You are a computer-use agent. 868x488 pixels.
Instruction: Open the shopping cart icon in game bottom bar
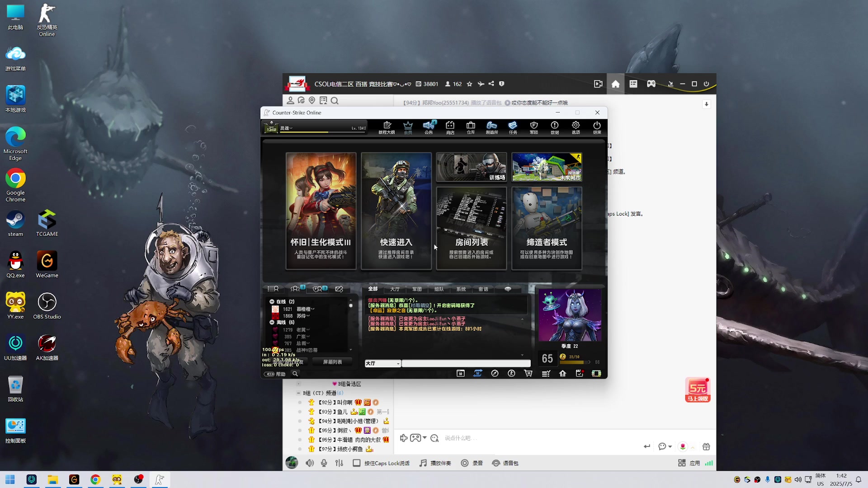point(528,373)
